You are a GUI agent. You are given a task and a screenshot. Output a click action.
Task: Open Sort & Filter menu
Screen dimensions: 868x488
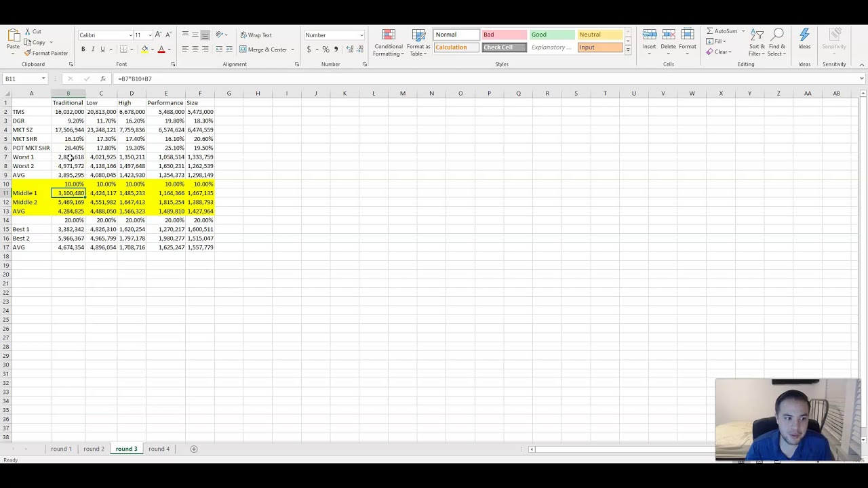[x=757, y=42]
